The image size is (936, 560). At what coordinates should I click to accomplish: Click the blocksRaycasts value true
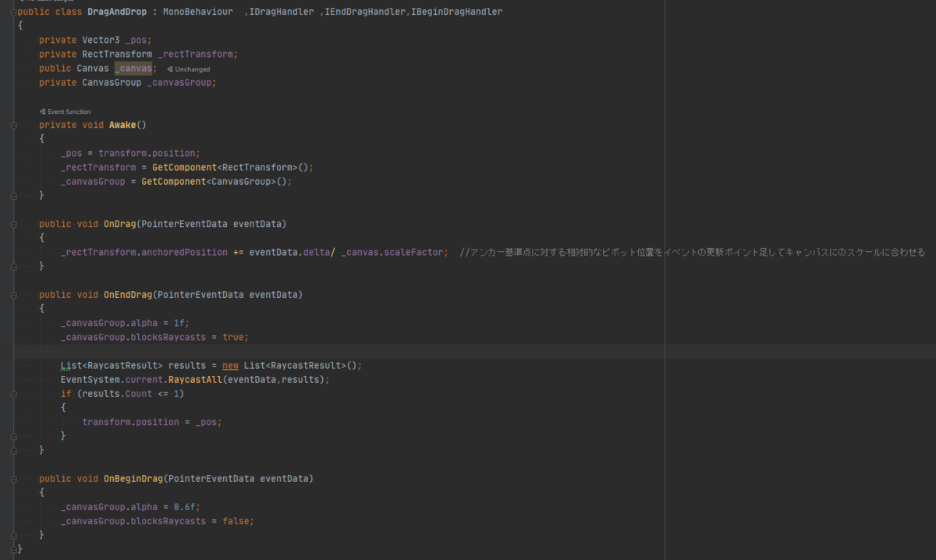tap(232, 337)
